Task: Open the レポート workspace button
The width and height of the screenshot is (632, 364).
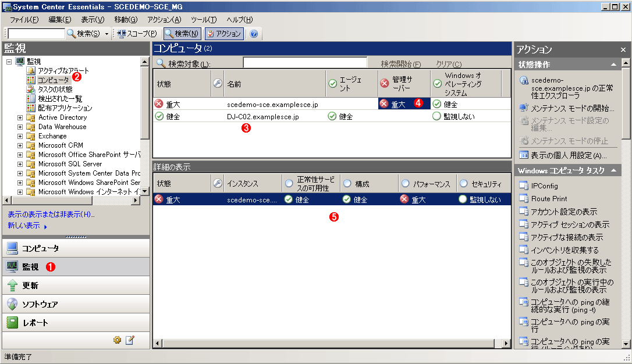Action: click(x=76, y=323)
